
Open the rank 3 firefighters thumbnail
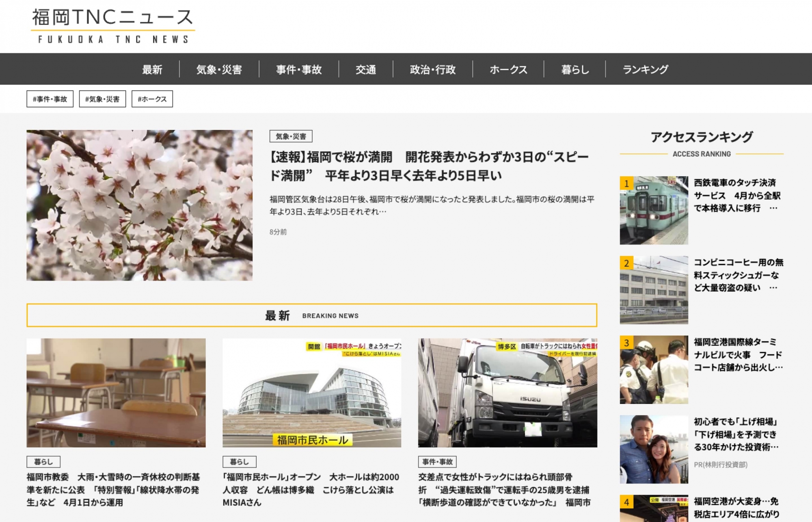click(654, 369)
